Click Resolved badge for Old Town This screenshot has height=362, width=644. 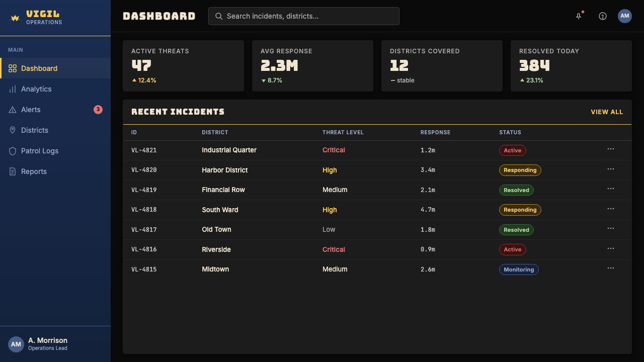pos(516,230)
